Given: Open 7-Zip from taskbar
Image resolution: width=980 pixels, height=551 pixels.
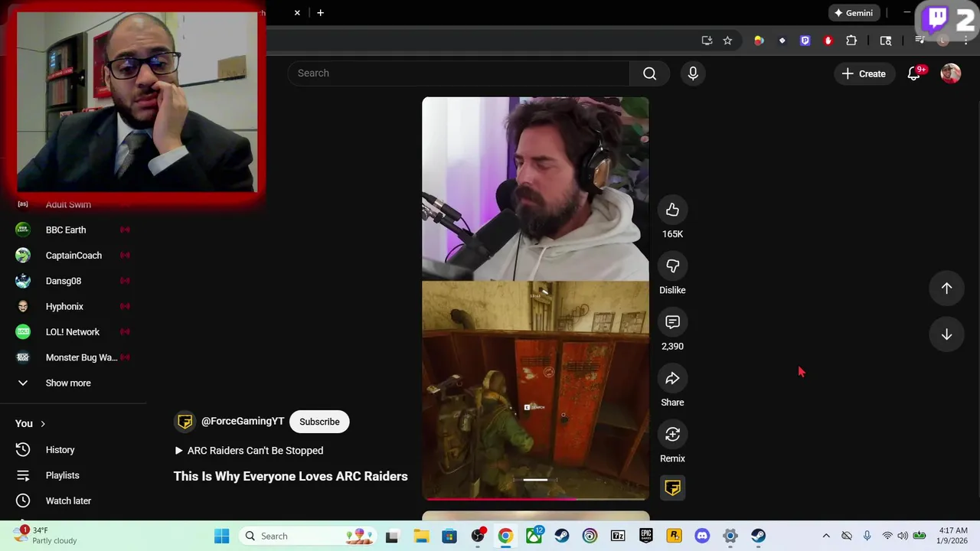Looking at the screenshot, I should (x=618, y=536).
